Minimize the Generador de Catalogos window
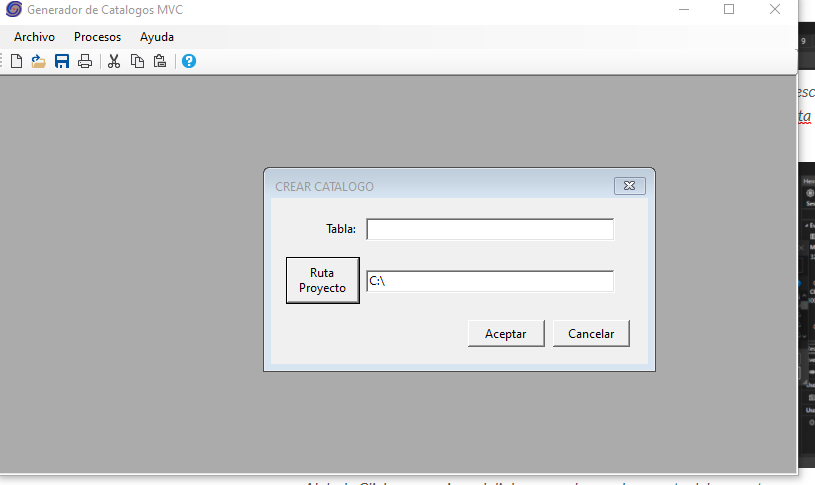815x485 pixels. pos(683,10)
